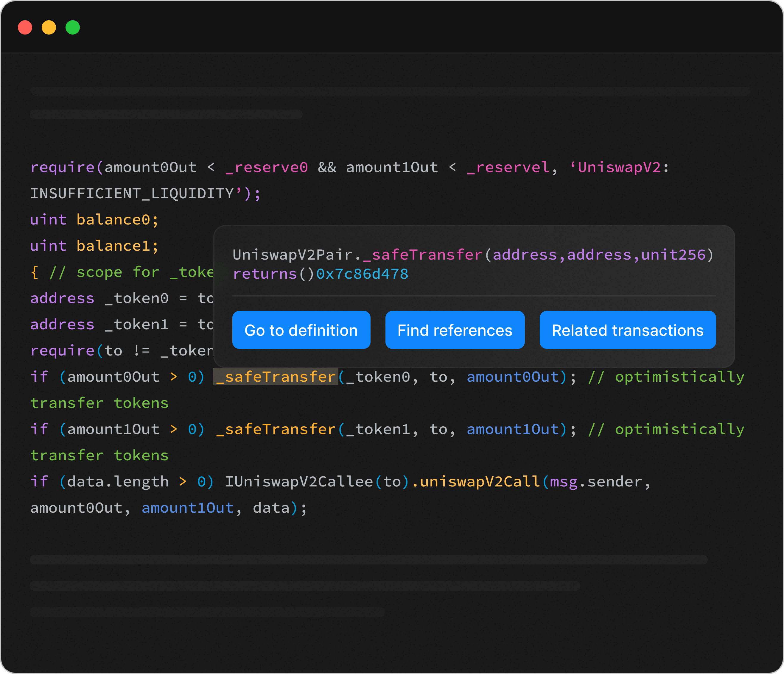This screenshot has height=674, width=784.
Task: Click the _reserve0 variable in require
Action: point(267,168)
